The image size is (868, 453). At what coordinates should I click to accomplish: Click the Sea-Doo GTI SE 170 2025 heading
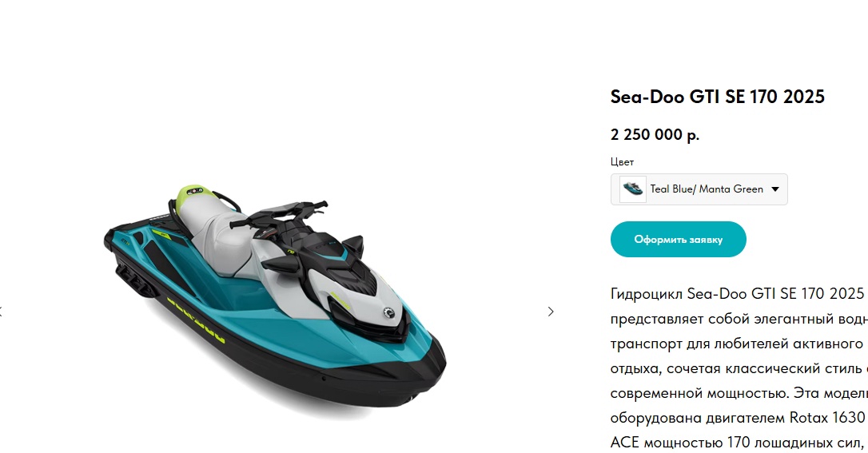pyautogui.click(x=718, y=97)
